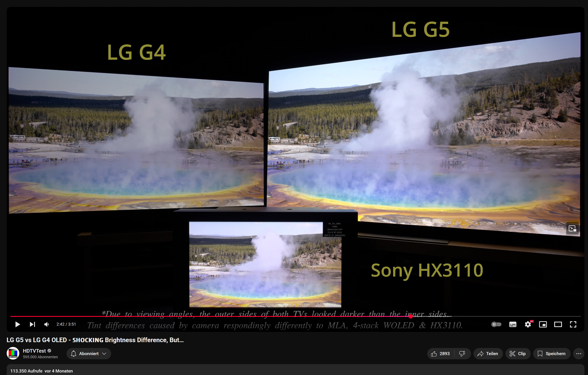
Task: Dislike the video
Action: (462, 353)
